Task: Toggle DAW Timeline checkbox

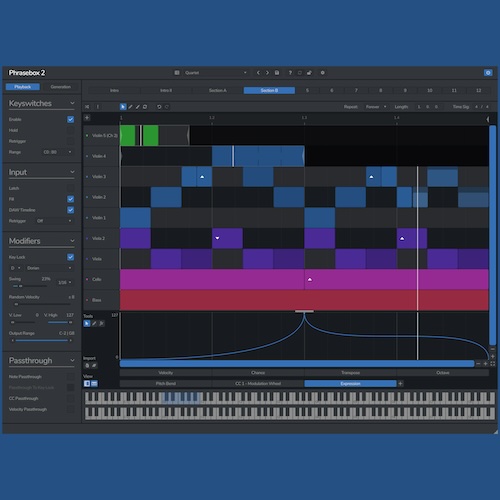Action: click(x=70, y=210)
